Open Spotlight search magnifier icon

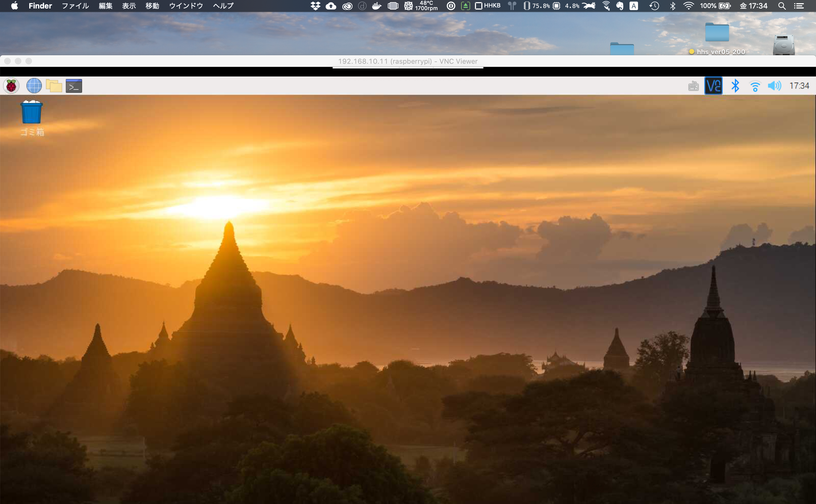coord(782,6)
